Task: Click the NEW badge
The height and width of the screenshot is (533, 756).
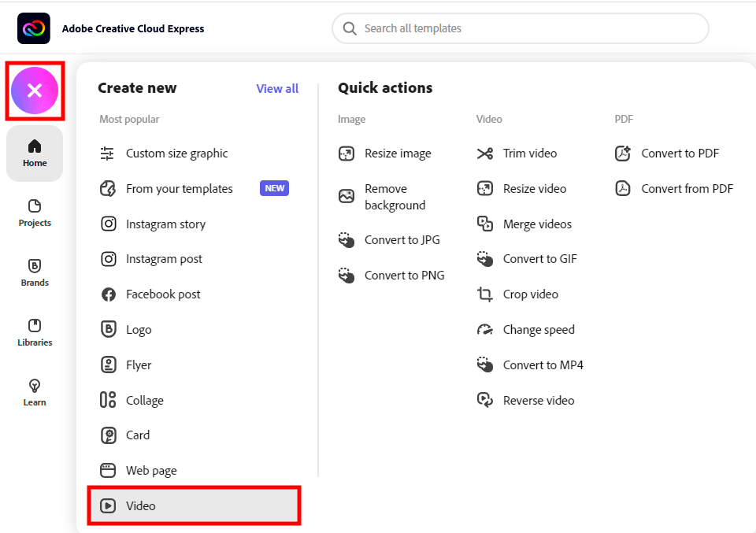Action: (274, 188)
